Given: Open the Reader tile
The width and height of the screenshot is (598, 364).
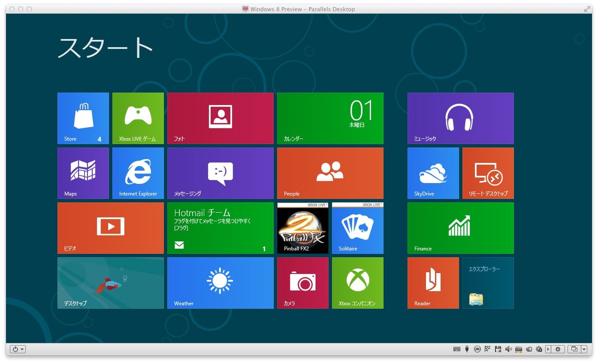Looking at the screenshot, I should (x=433, y=283).
